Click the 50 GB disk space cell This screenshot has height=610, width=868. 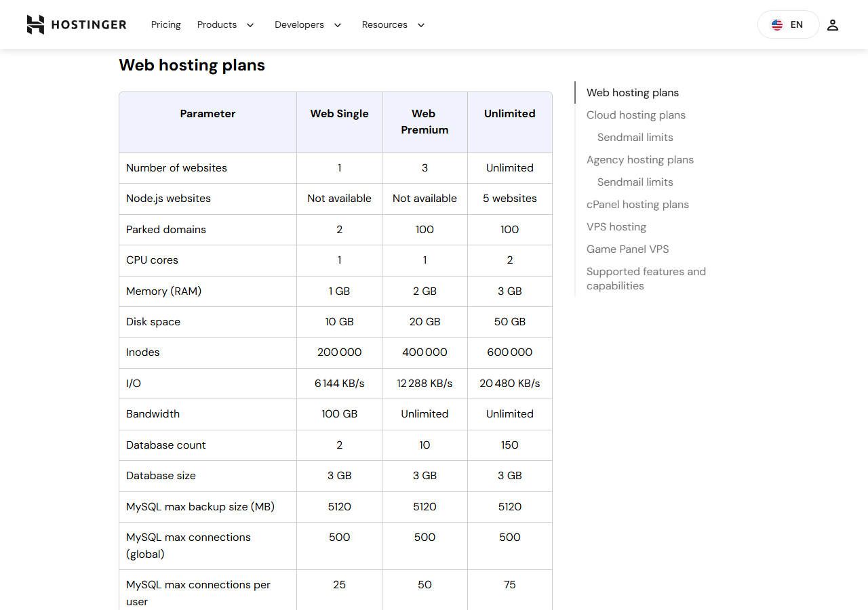click(x=510, y=322)
